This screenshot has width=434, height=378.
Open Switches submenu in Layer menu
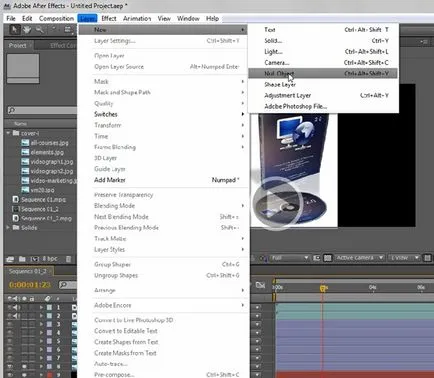(x=164, y=114)
